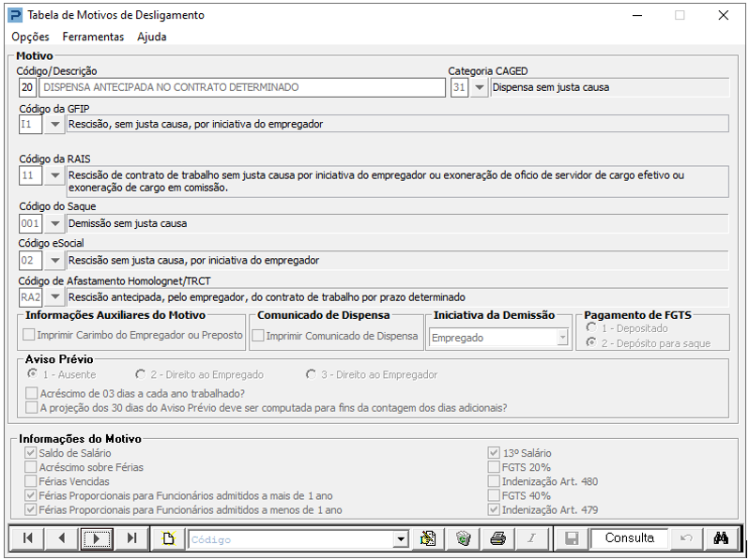Open the Iniciativa da Demissão combo box
Viewport: 749px width, 560px height.
click(x=498, y=338)
